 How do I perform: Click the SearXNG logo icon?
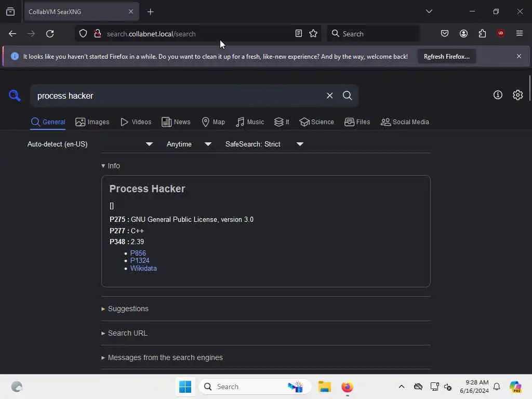pyautogui.click(x=15, y=96)
